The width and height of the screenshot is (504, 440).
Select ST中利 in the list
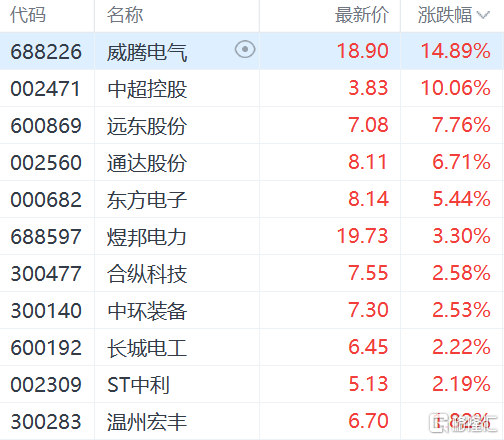138,385
